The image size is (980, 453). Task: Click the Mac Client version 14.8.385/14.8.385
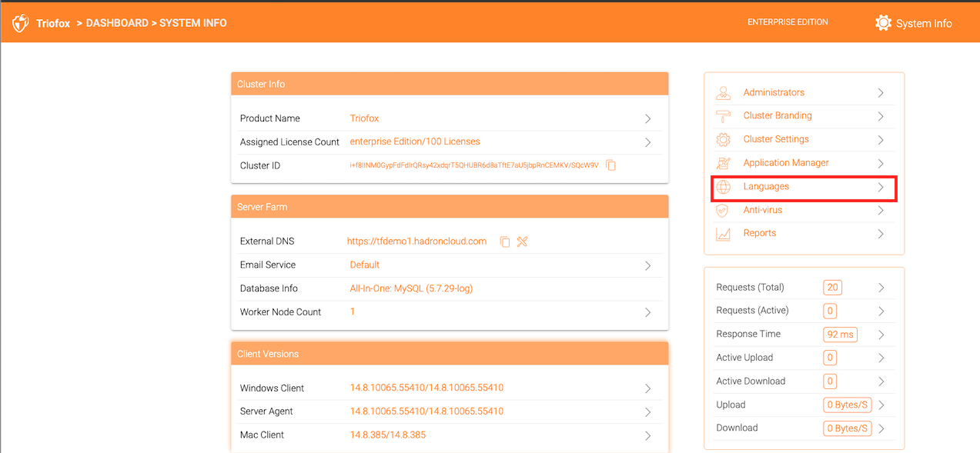tap(388, 435)
